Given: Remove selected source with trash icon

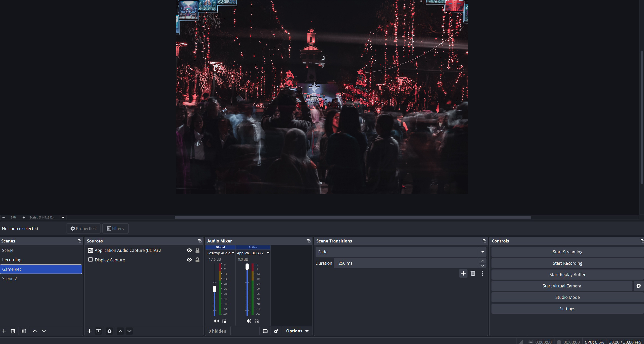Looking at the screenshot, I should 99,331.
